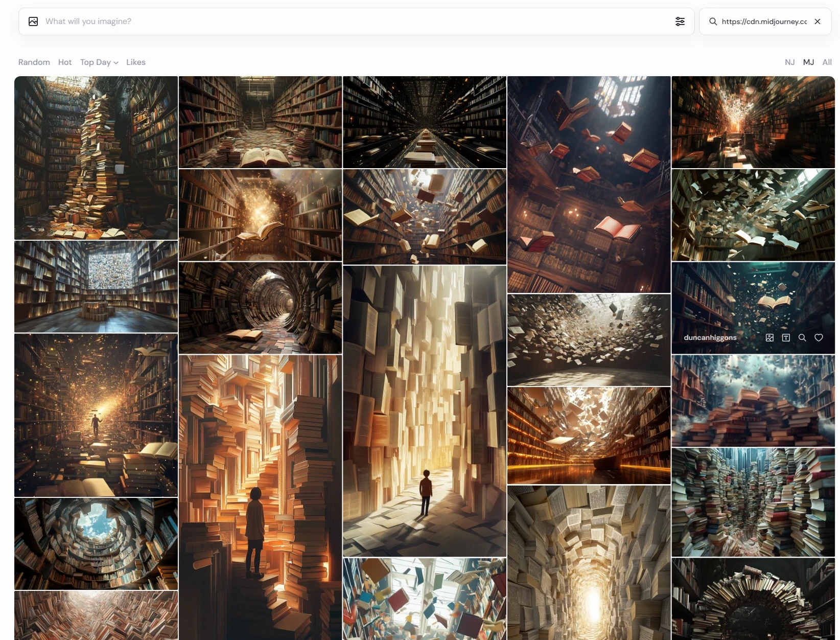Open the spiral library with sky opening image
The image size is (840, 640).
pos(96,544)
